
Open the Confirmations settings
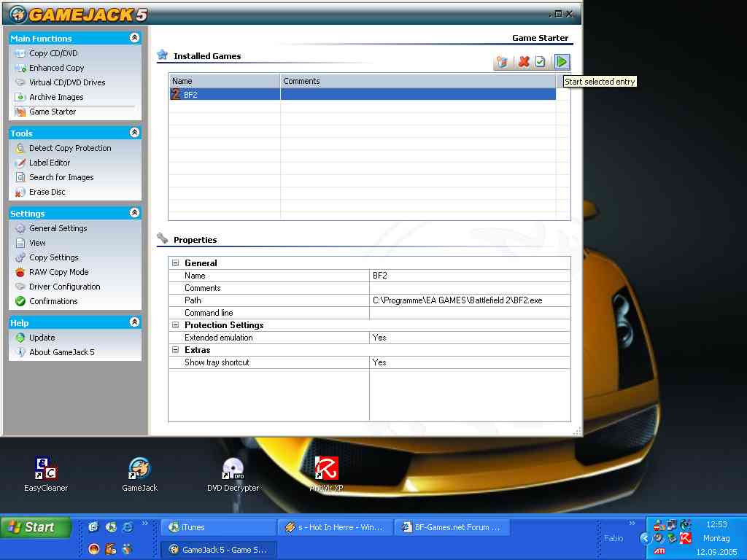click(53, 301)
